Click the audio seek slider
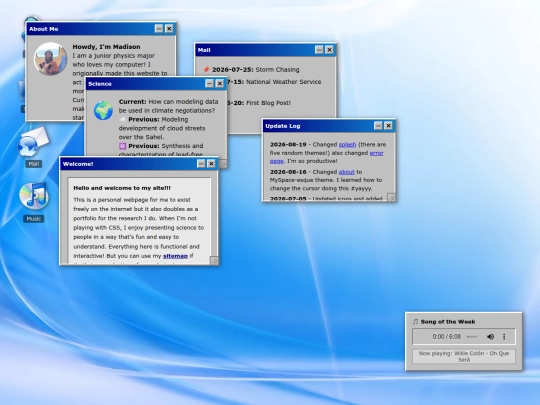 (472, 336)
